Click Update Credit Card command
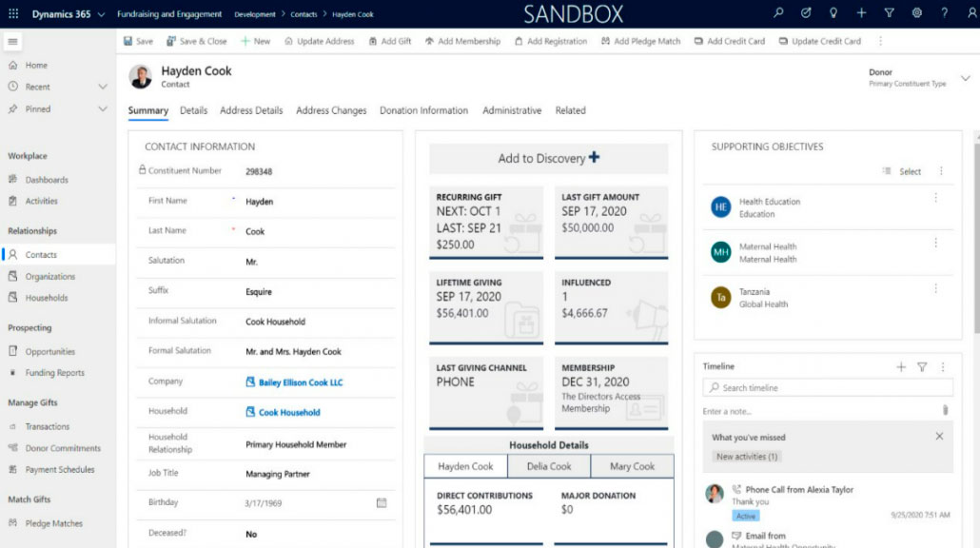The height and width of the screenshot is (548, 980). 819,41
